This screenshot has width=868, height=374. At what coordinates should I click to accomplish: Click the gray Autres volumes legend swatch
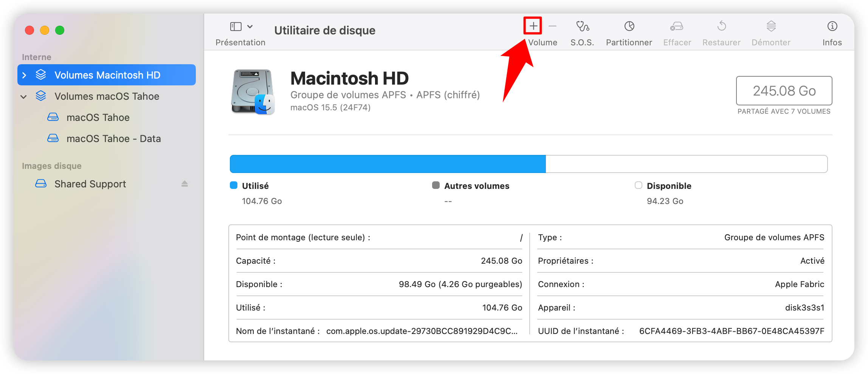pyautogui.click(x=436, y=185)
